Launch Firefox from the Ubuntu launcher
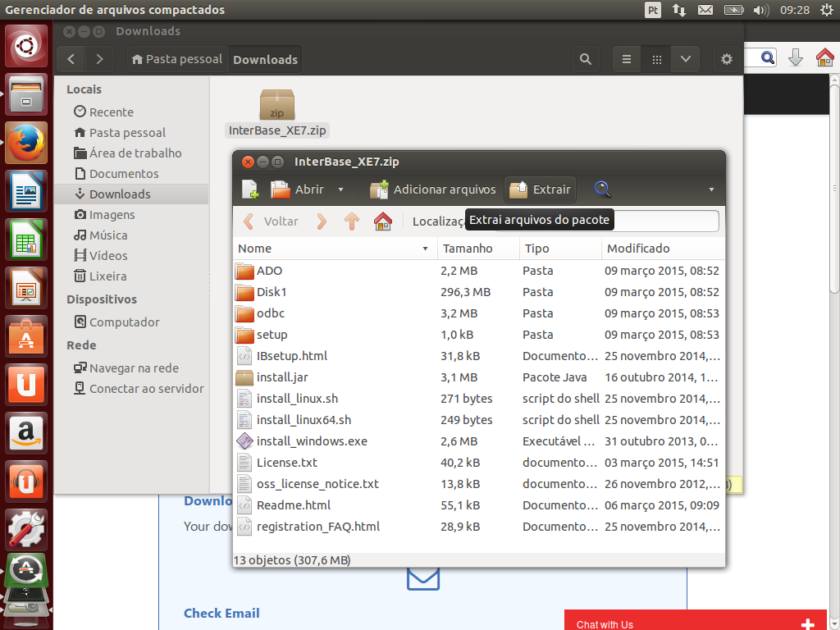Image resolution: width=840 pixels, height=630 pixels. coord(27,143)
